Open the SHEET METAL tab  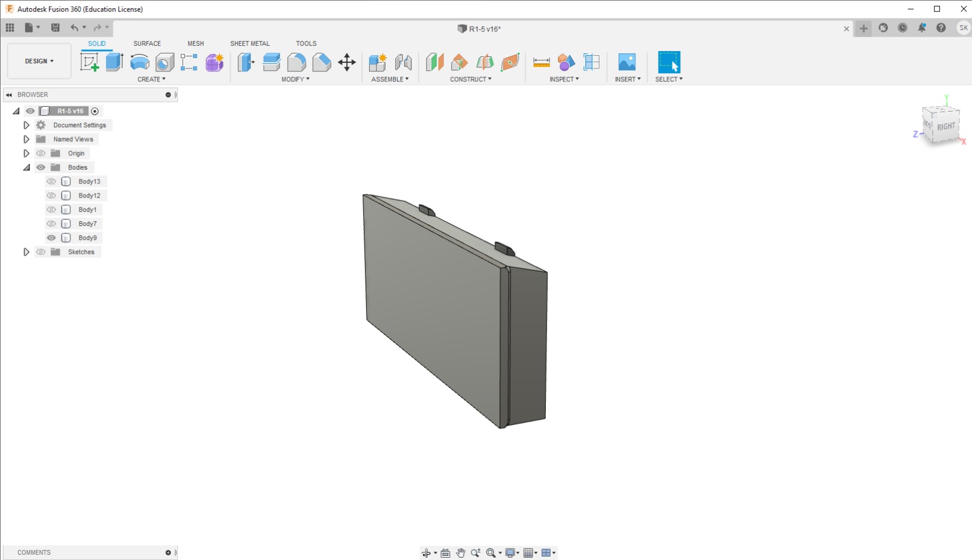[250, 44]
